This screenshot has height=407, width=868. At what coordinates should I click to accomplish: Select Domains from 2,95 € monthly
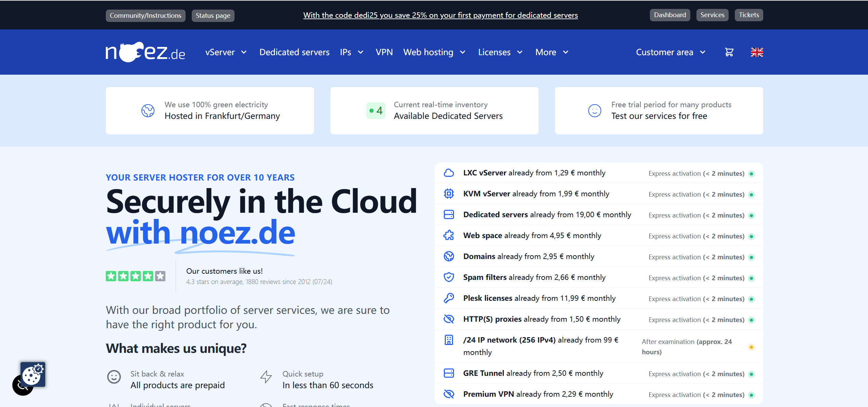[x=599, y=257]
